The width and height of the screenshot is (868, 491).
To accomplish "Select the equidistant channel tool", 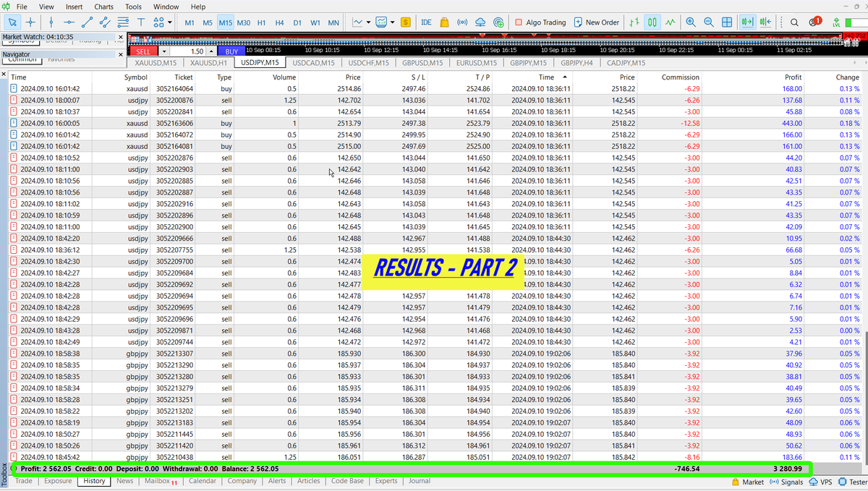I will [105, 22].
